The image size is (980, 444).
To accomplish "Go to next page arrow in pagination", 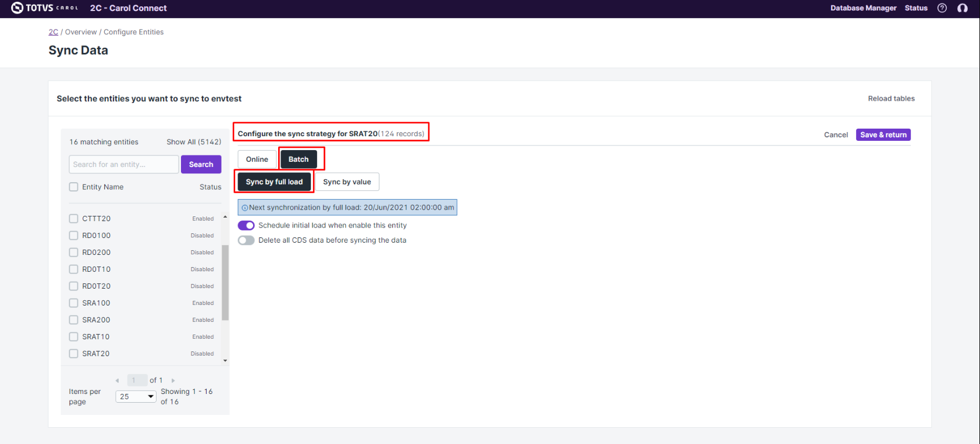I will pyautogui.click(x=173, y=381).
